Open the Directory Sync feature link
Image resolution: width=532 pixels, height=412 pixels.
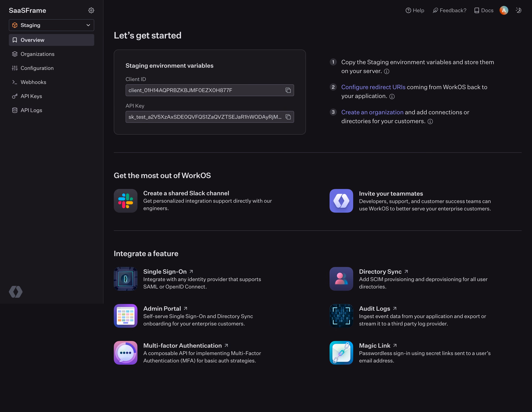384,272
